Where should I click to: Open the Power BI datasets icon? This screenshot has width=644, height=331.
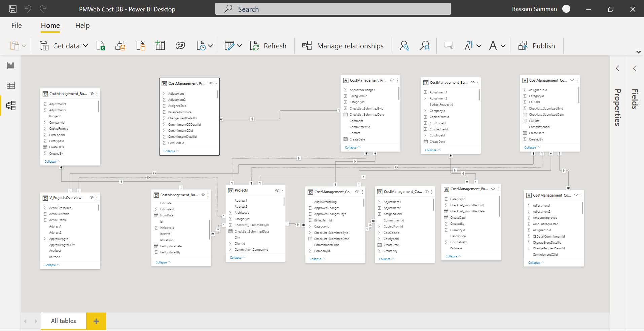pos(120,46)
